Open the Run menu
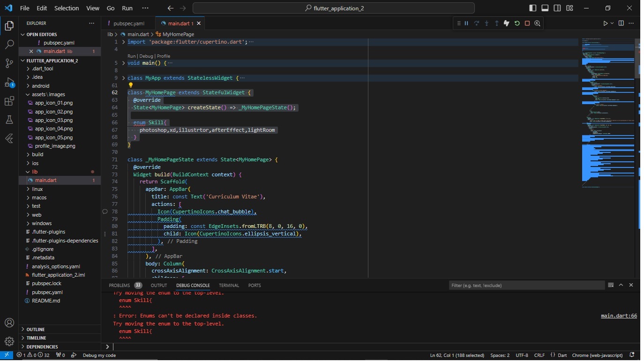The image size is (644, 363). coord(127,8)
